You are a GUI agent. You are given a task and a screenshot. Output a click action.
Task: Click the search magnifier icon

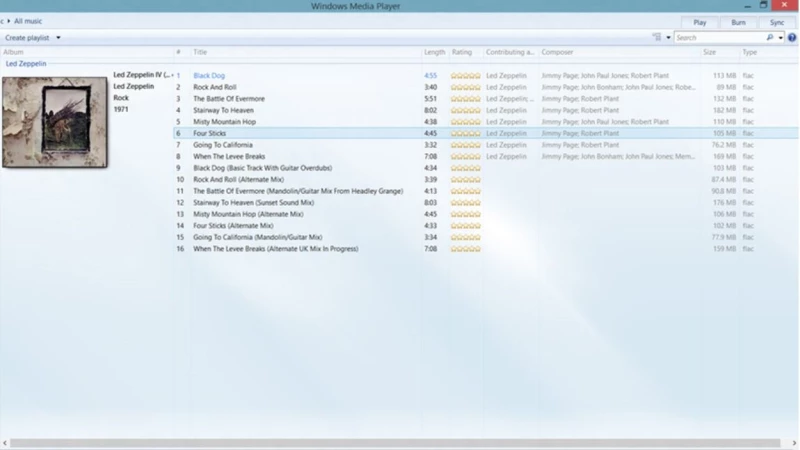click(770, 37)
